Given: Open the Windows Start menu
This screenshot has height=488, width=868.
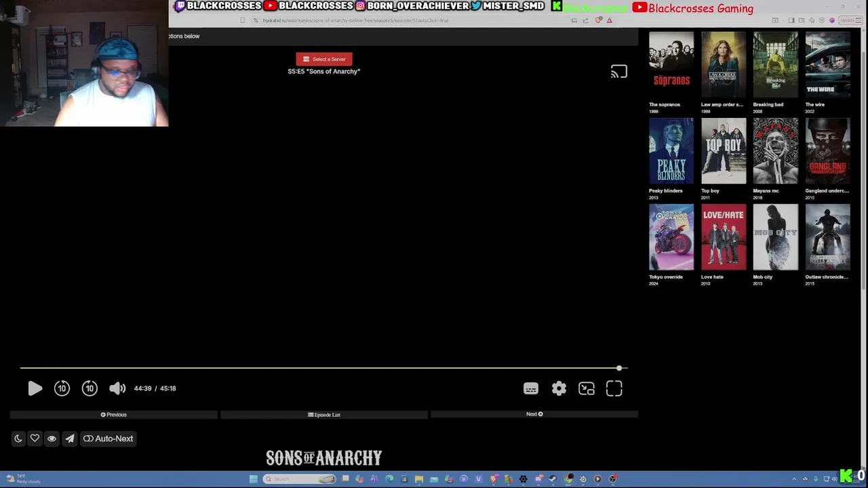Looking at the screenshot, I should click(x=253, y=479).
